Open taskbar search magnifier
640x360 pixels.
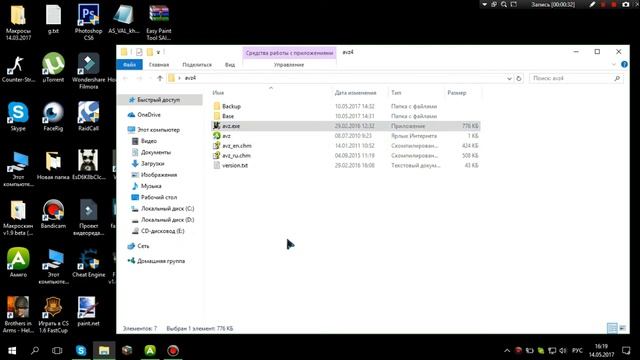[35, 350]
